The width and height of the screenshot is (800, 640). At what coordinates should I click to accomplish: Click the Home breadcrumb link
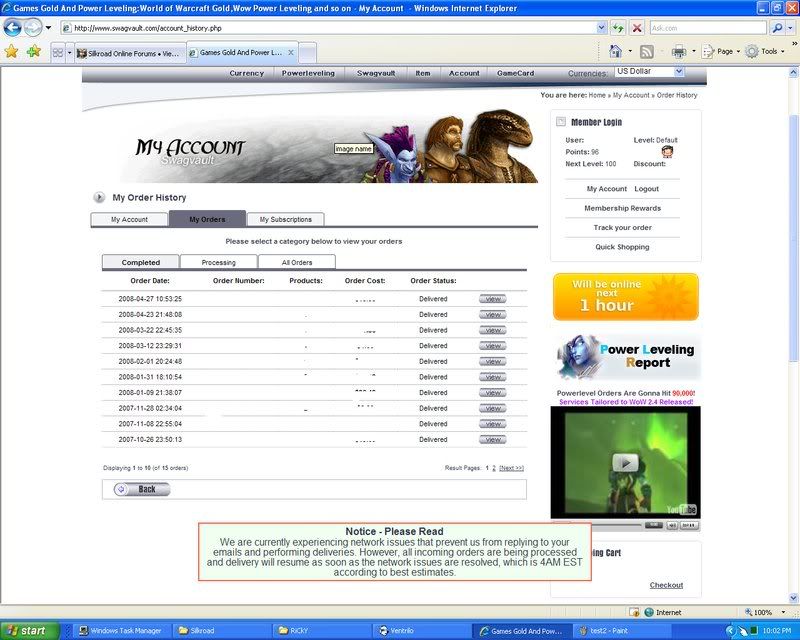tap(597, 95)
